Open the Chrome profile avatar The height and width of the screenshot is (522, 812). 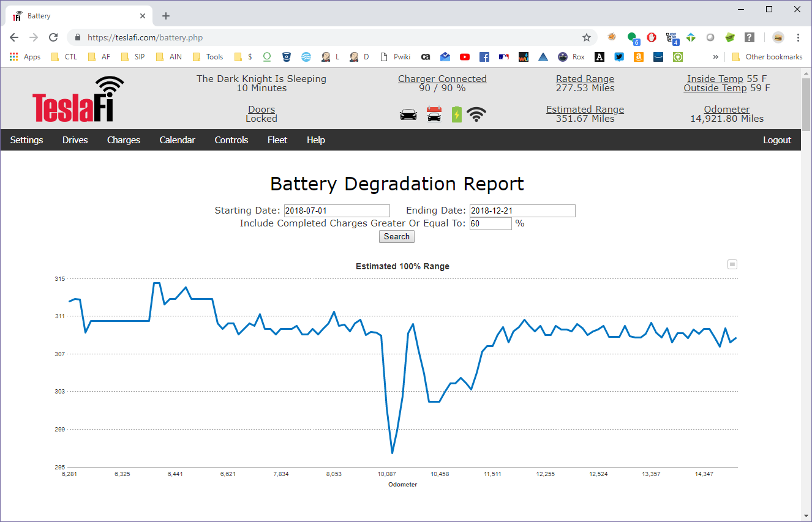pyautogui.click(x=778, y=37)
